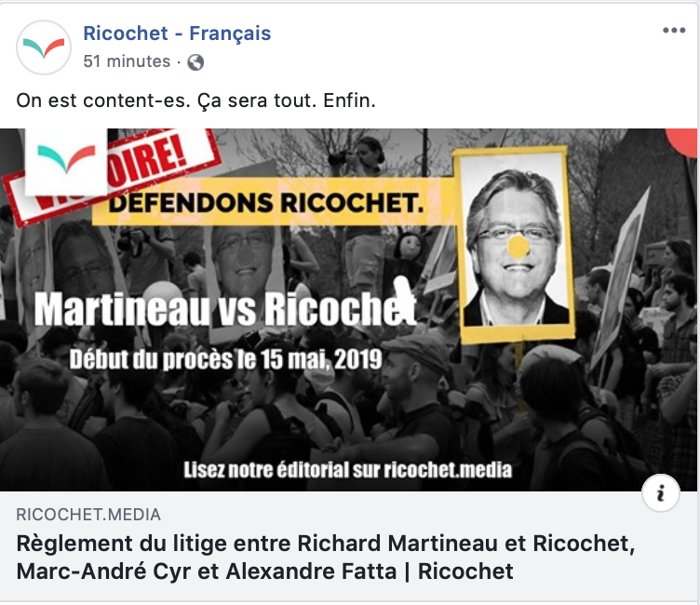Click the public globe privacy icon
The image size is (700, 605).
coord(195,62)
